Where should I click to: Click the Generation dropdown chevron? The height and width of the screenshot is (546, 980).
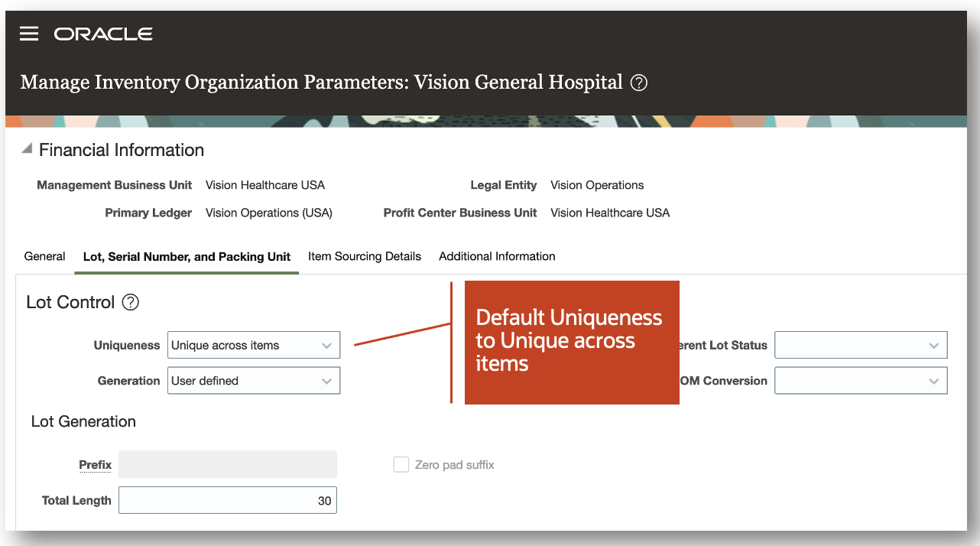click(x=329, y=380)
